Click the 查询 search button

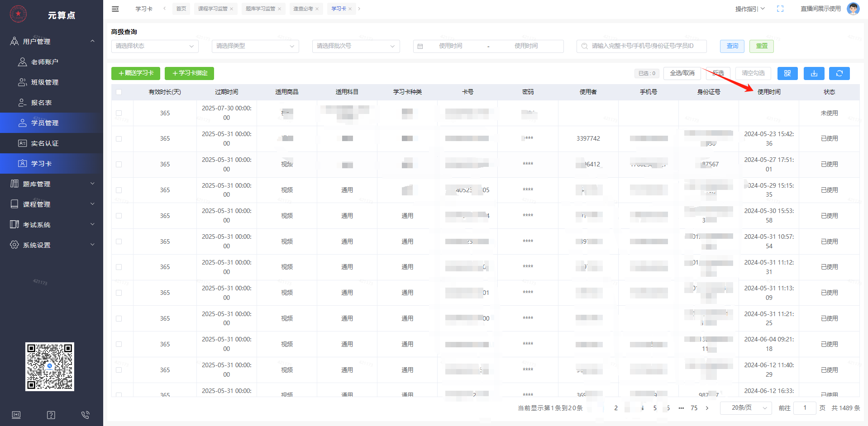(732, 46)
